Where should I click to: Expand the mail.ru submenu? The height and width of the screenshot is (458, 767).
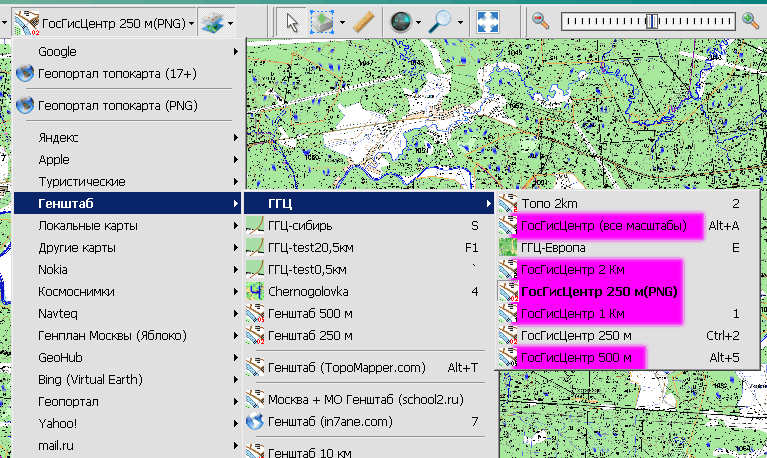pos(128,446)
